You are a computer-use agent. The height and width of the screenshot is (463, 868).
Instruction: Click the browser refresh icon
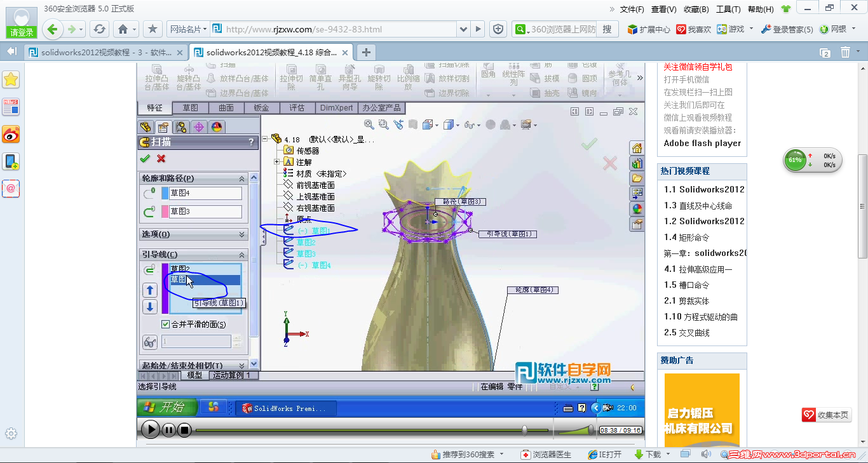[x=99, y=29]
